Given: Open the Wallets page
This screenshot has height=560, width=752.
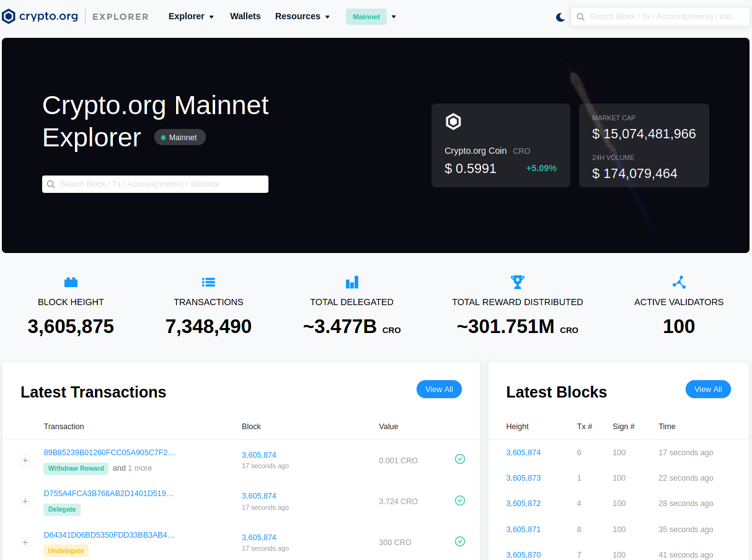Looking at the screenshot, I should tap(246, 16).
